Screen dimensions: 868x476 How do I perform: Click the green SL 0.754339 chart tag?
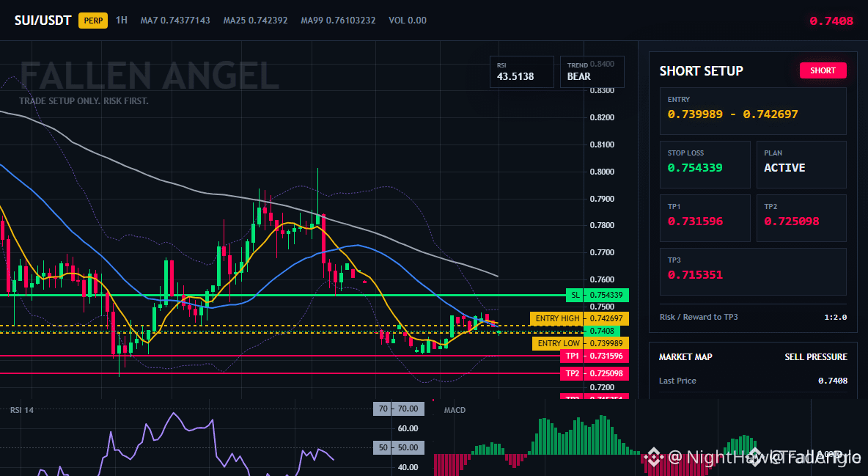coord(597,295)
